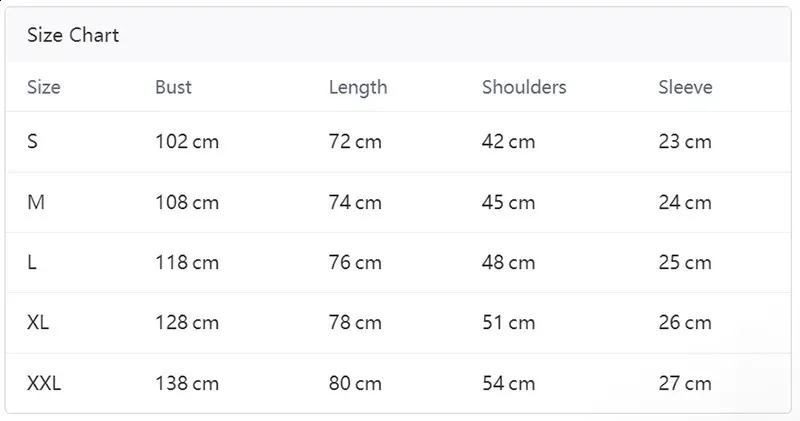This screenshot has width=800, height=421.
Task: Select the L size row label
Action: pyautogui.click(x=32, y=263)
